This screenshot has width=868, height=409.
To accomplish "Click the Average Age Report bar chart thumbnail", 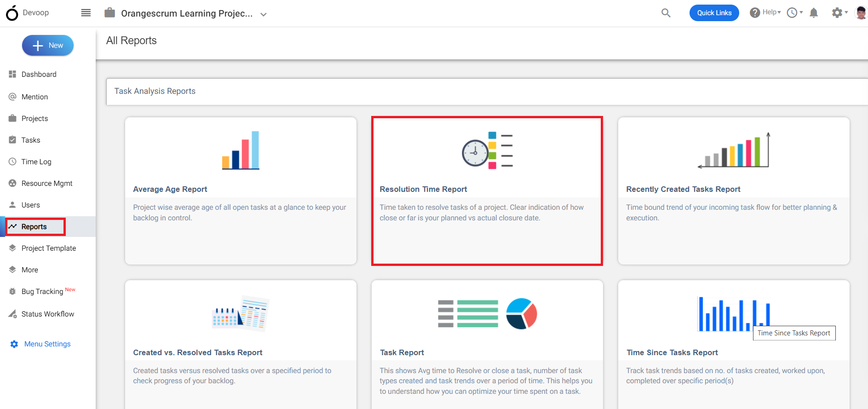I will tap(241, 150).
